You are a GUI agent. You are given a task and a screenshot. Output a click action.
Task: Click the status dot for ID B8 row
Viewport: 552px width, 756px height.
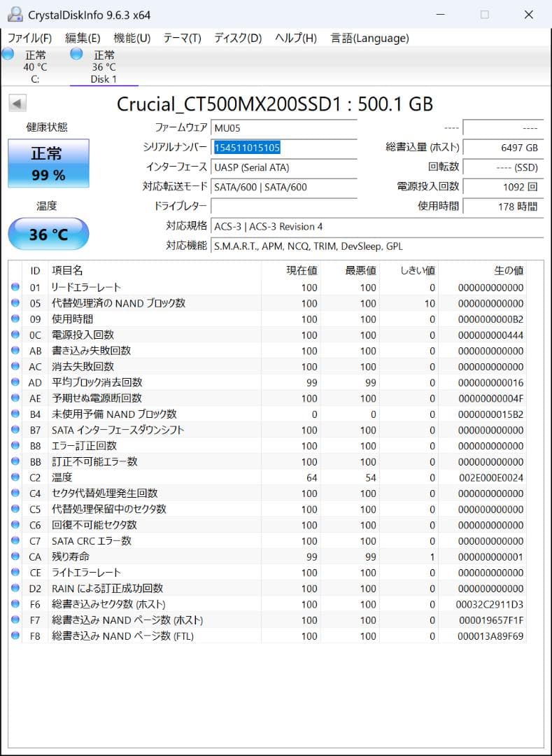pyautogui.click(x=15, y=446)
